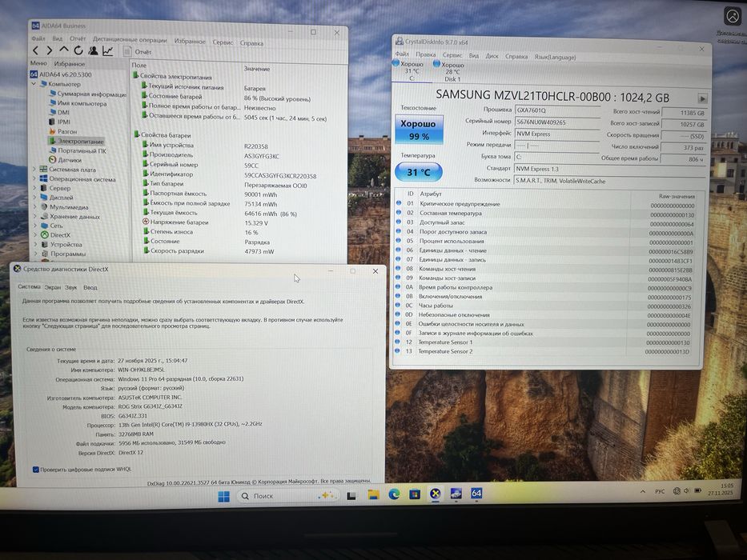Viewport: 747px width, 560px height.
Task: Expand the Хранение данных node
Action: pos(34,216)
